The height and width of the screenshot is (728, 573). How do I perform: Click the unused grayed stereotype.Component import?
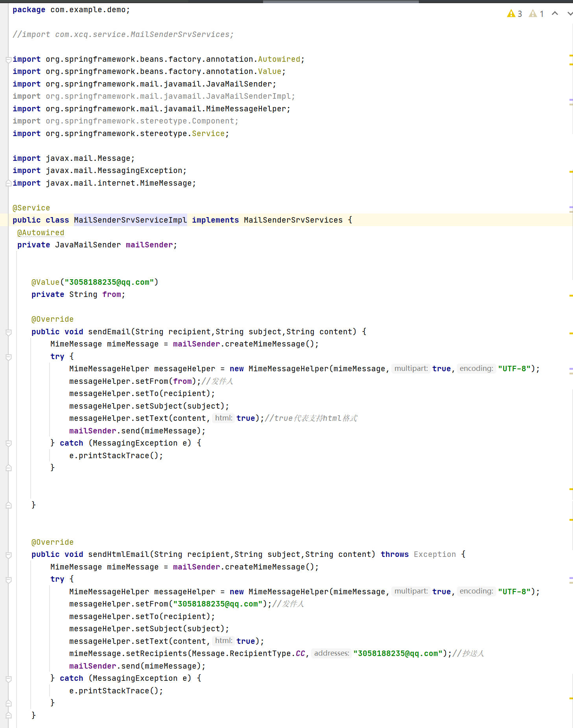click(x=125, y=121)
